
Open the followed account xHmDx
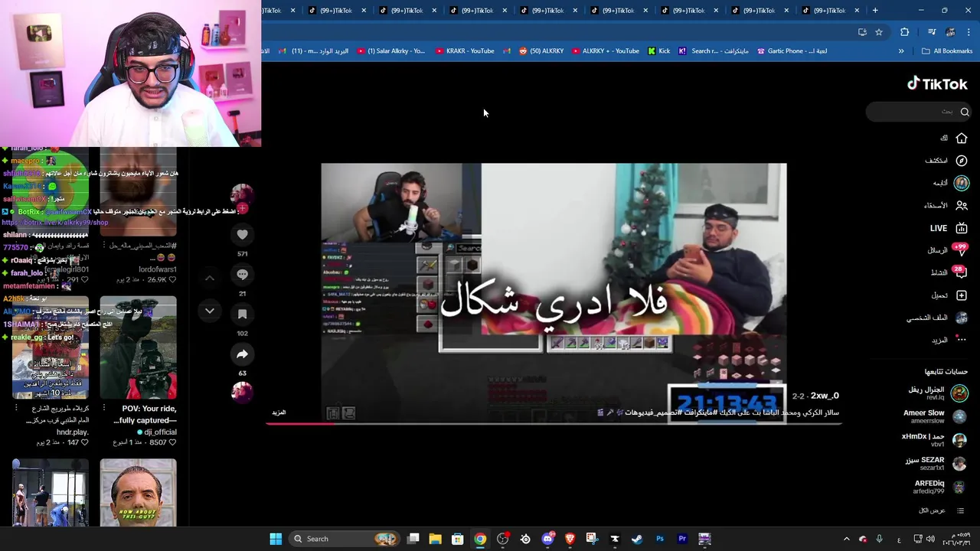pyautogui.click(x=935, y=440)
